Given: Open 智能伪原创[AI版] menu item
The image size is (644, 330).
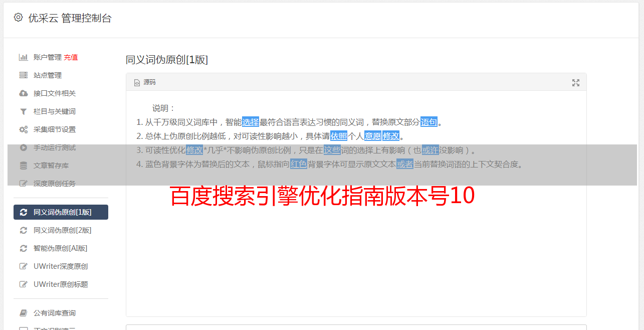Looking at the screenshot, I should [x=61, y=248].
